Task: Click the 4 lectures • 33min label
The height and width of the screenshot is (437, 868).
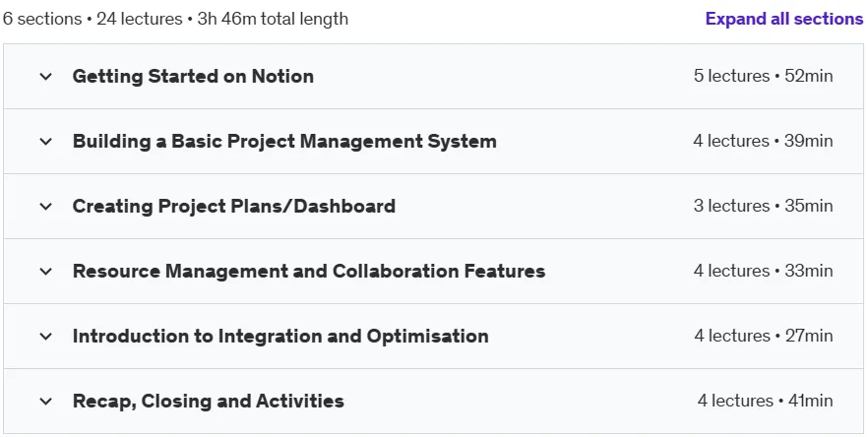Action: (763, 271)
